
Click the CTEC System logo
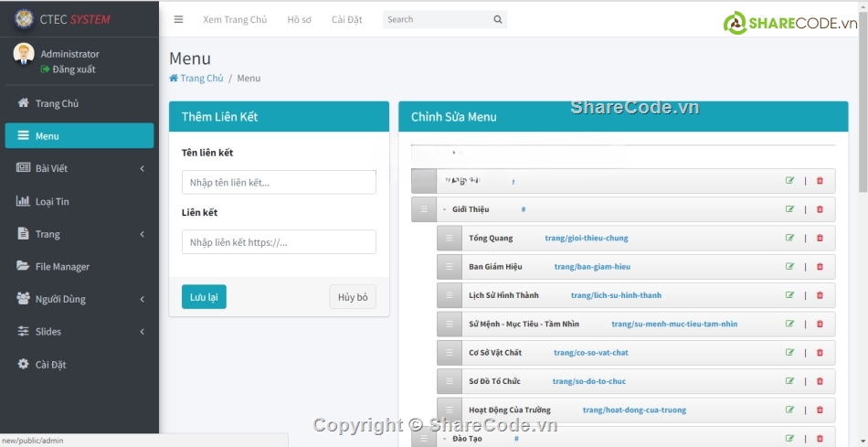(24, 19)
